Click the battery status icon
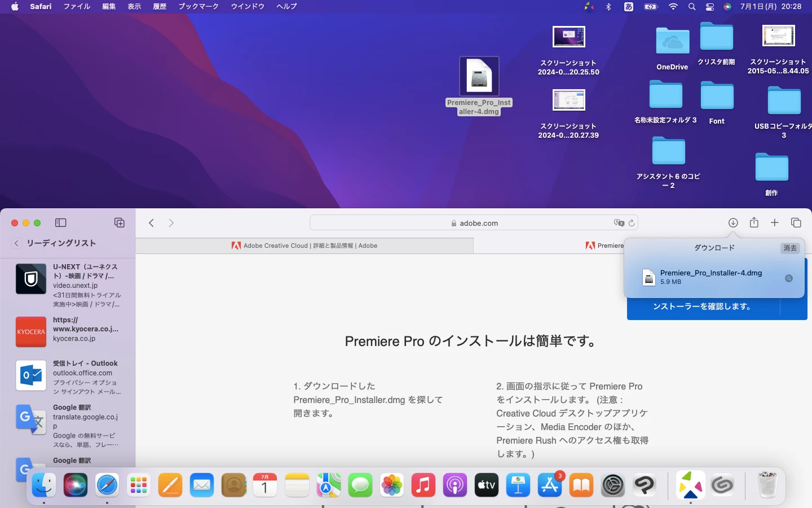The width and height of the screenshot is (812, 508). (x=651, y=7)
